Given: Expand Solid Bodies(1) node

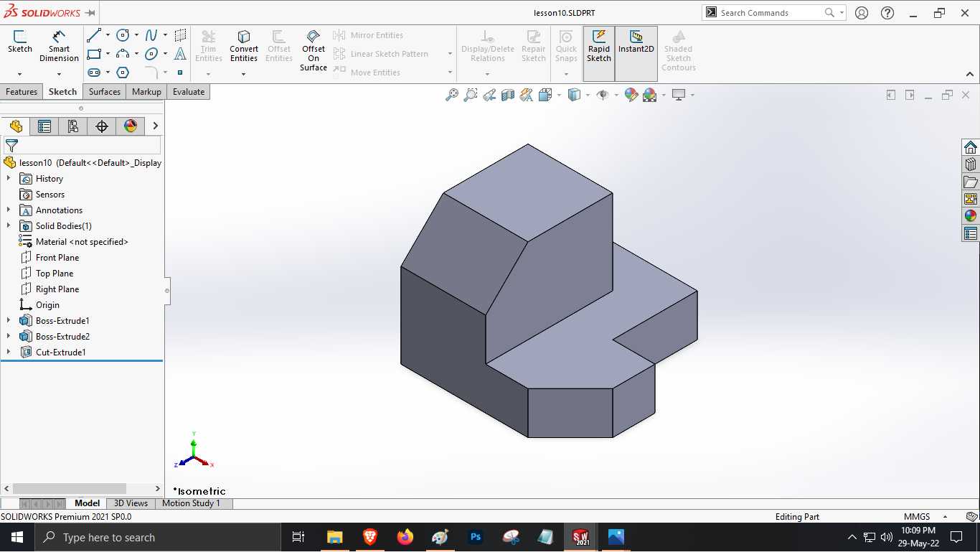Looking at the screenshot, I should coord(9,225).
